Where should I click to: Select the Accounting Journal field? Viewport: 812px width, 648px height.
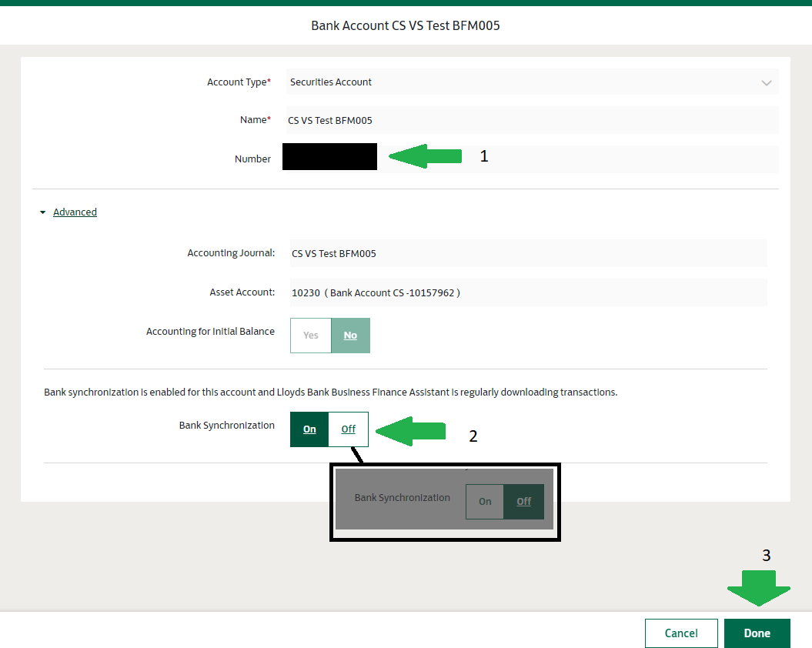pos(527,253)
